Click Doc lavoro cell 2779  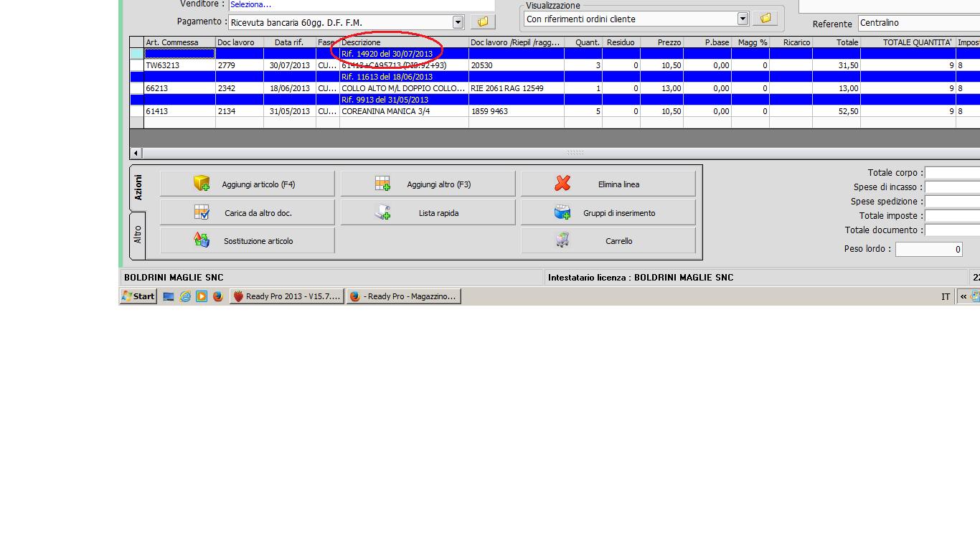(240, 65)
